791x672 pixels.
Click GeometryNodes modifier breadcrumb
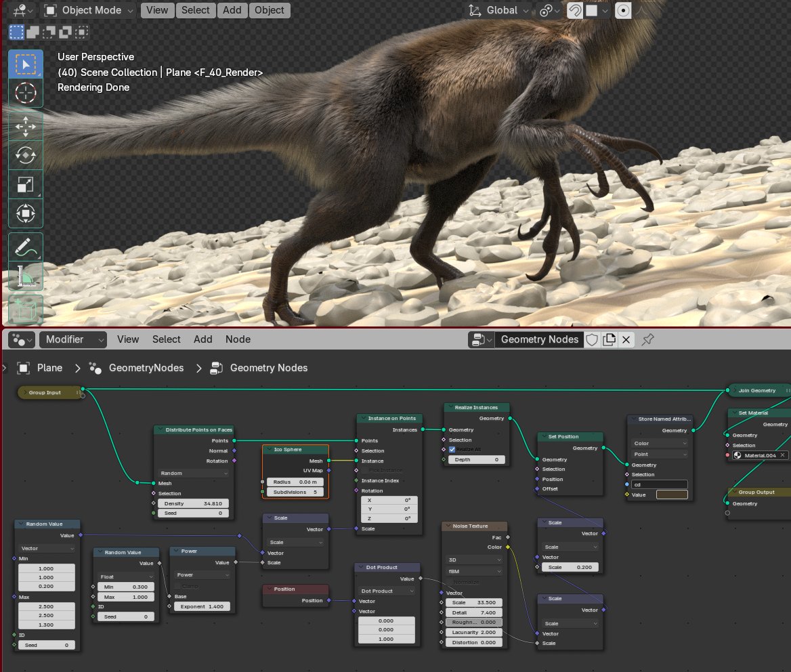click(146, 369)
